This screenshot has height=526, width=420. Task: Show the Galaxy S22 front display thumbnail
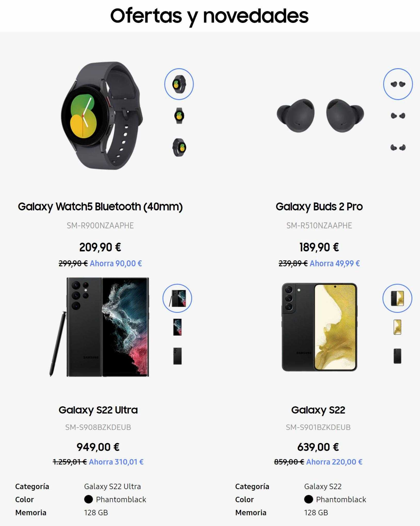point(397,327)
